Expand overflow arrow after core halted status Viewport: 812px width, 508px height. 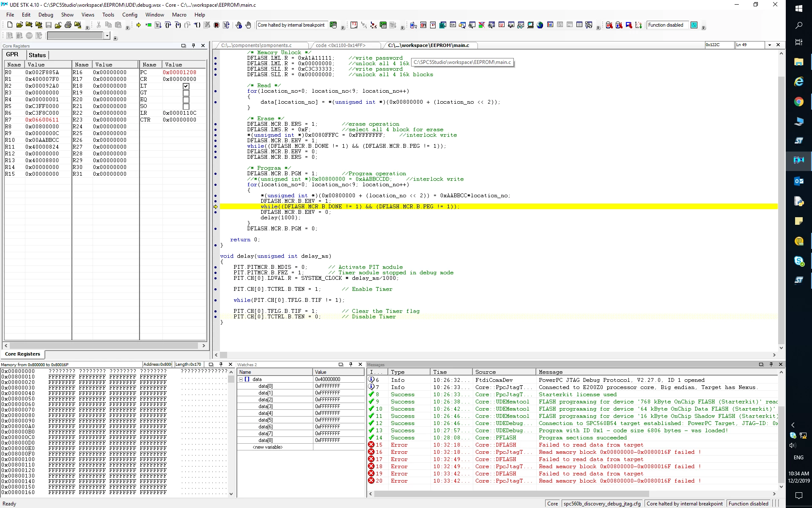pos(343,28)
